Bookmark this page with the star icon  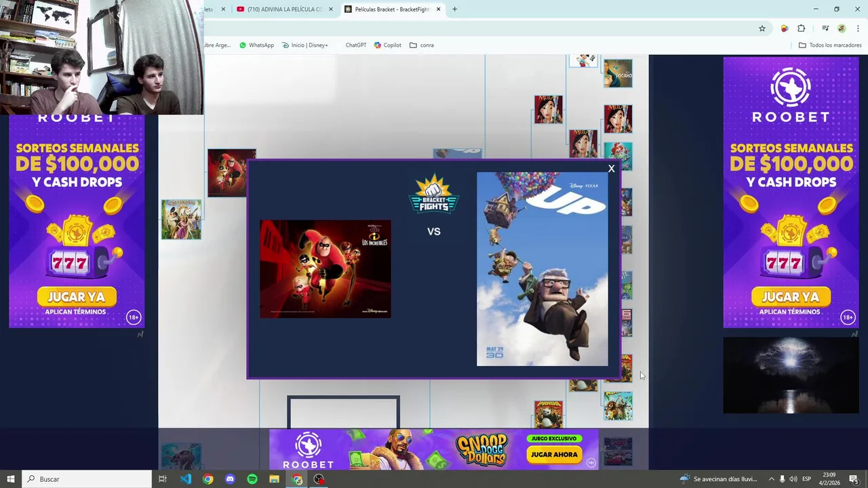coord(762,28)
